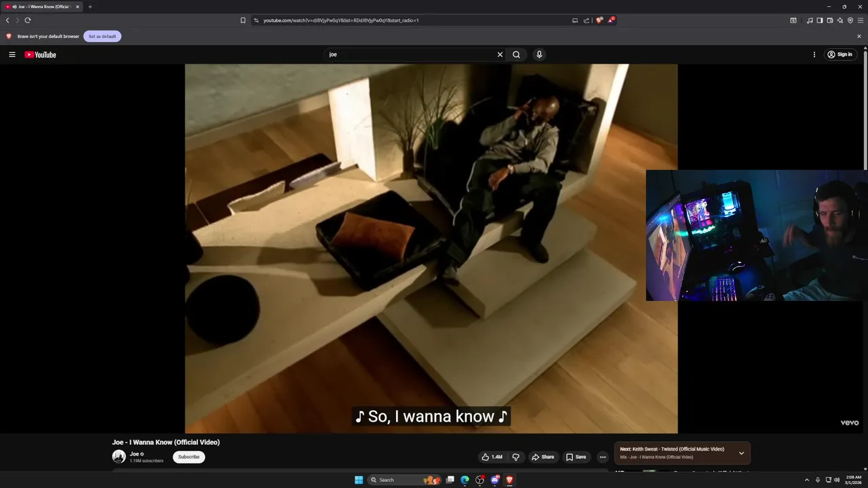View site information icon in address bar

point(256,20)
